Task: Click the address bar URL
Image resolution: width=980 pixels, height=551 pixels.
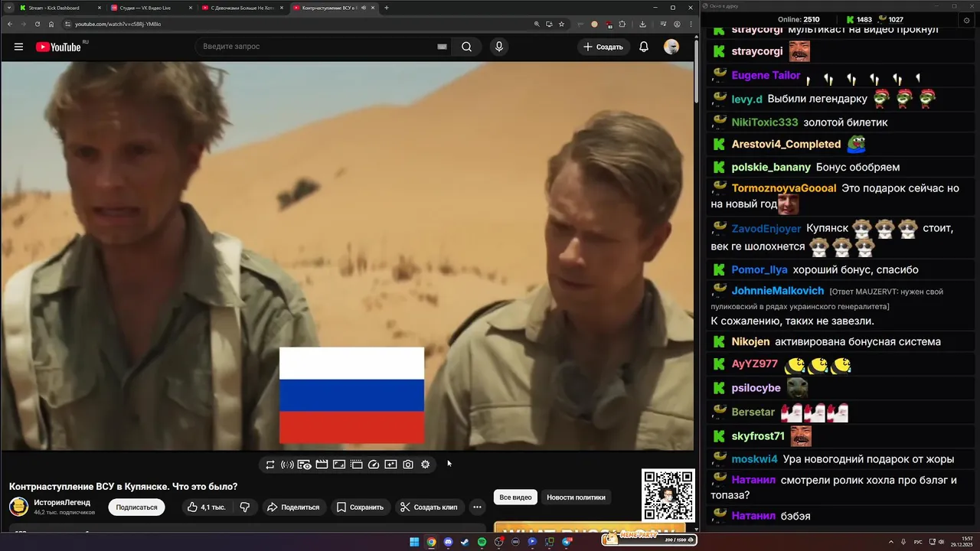Action: 118,24
